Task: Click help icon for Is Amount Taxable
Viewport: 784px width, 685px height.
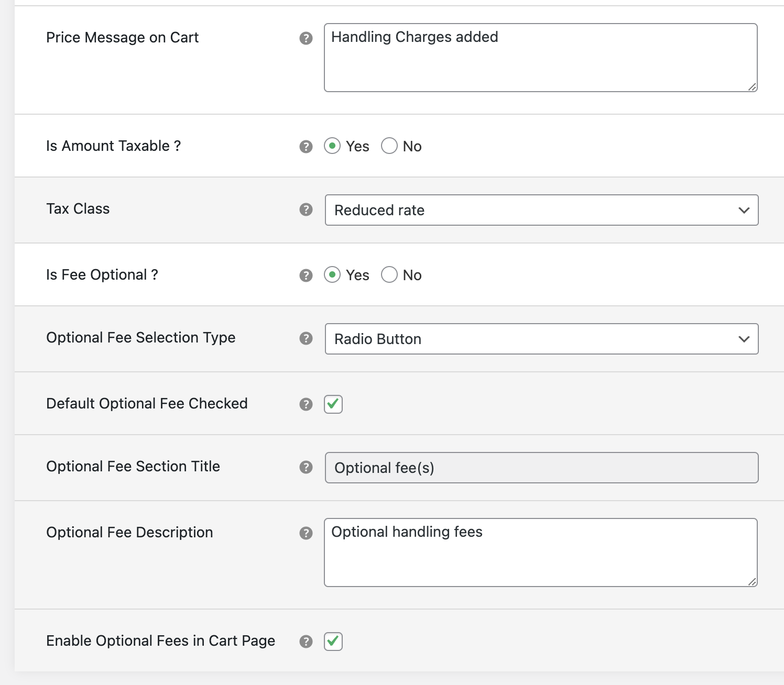Action: (306, 147)
